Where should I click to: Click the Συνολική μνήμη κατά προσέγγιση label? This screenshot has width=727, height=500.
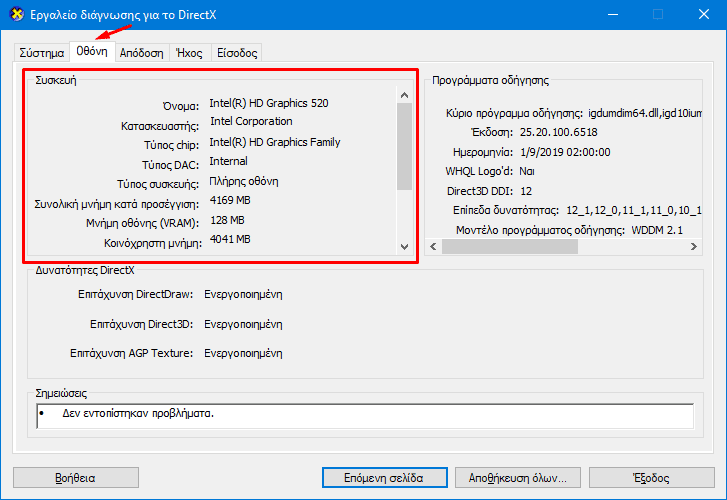coord(117,204)
